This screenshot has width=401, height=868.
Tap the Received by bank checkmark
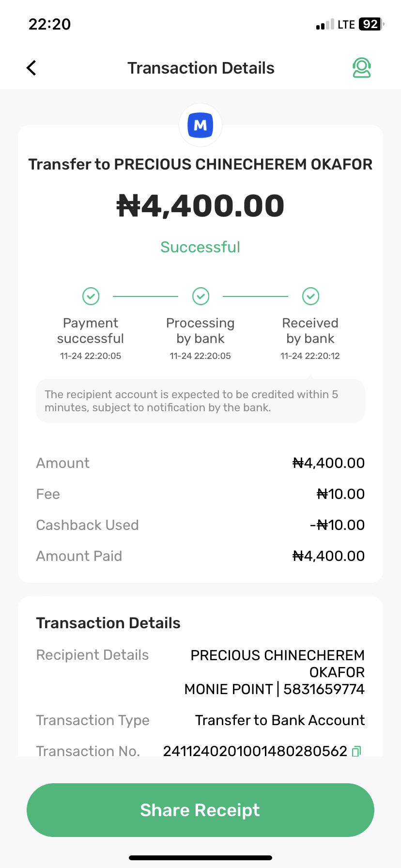click(x=310, y=296)
